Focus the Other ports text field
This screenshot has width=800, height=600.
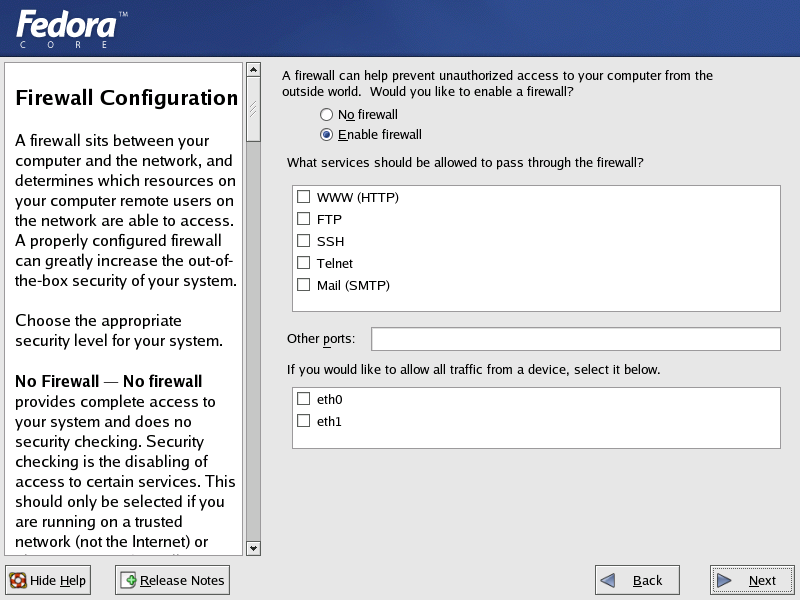576,339
